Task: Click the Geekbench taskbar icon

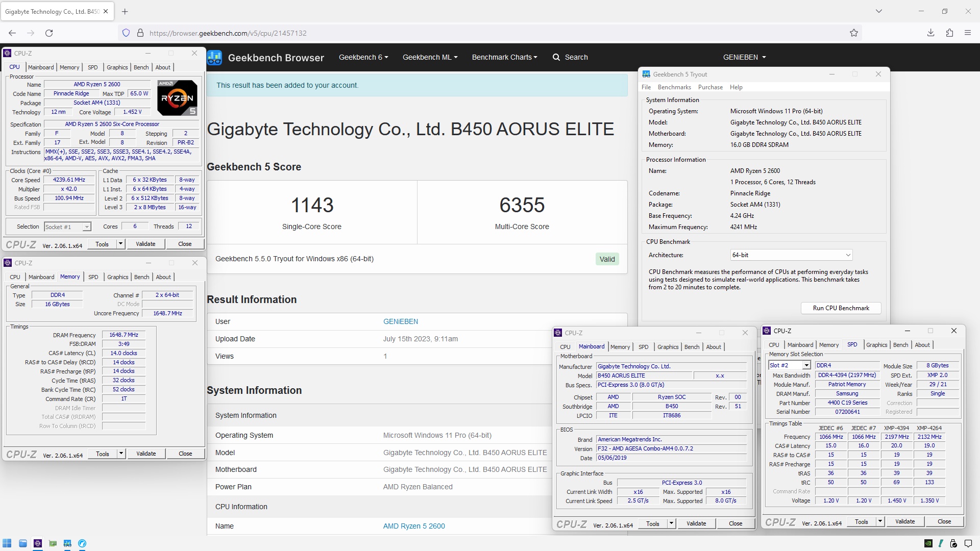Action: (67, 543)
